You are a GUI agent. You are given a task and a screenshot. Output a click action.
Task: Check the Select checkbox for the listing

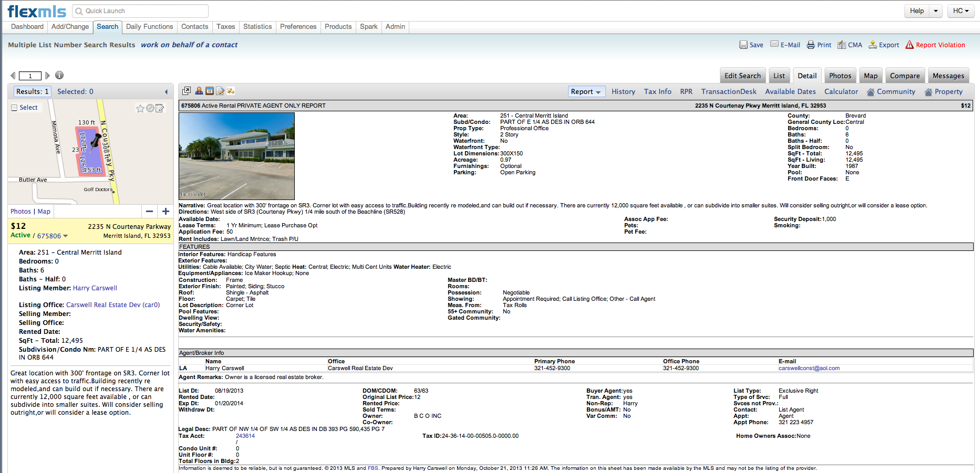15,108
